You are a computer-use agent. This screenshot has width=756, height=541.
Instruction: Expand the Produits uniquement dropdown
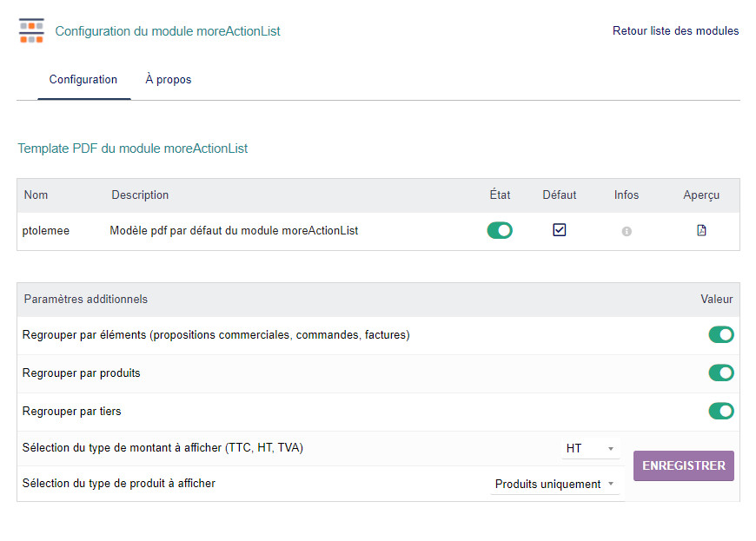click(554, 485)
